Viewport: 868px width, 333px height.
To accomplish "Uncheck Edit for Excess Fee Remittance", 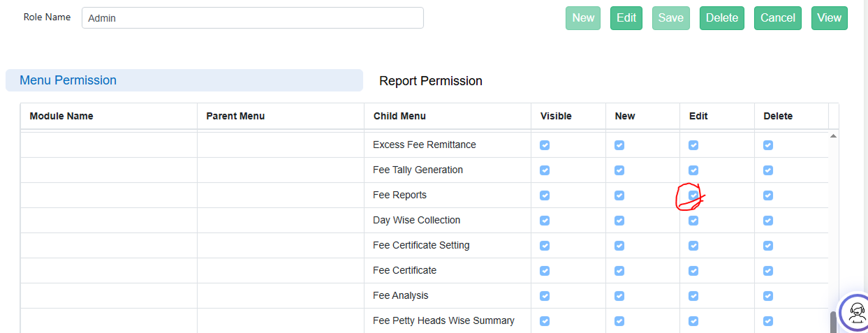I will (x=693, y=145).
